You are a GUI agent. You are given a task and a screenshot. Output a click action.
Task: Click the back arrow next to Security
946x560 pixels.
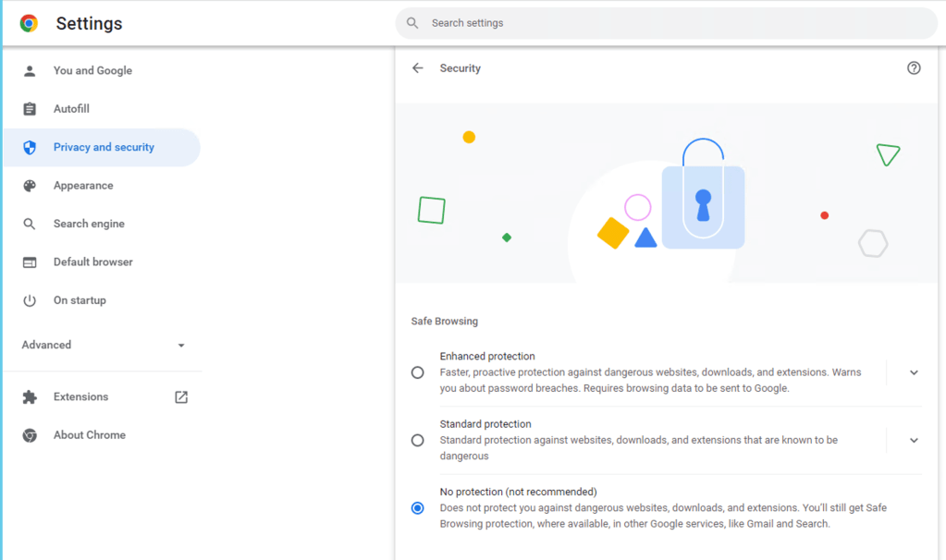418,68
